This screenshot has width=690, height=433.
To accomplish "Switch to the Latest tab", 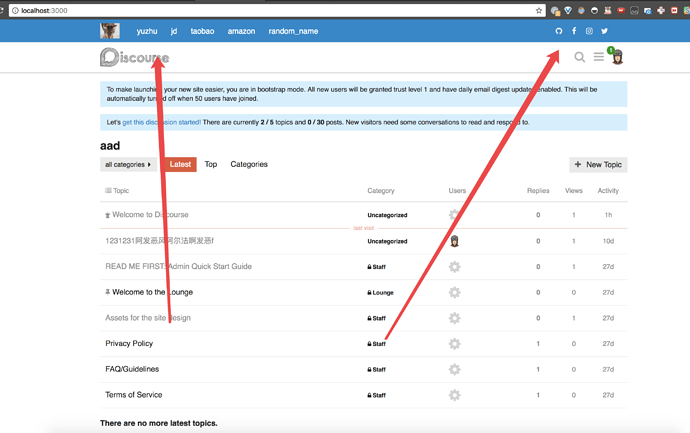I will point(180,164).
